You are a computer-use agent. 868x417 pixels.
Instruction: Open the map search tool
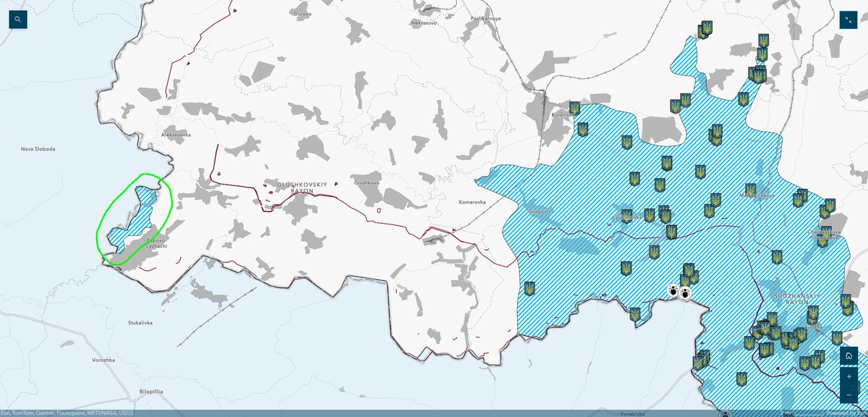pyautogui.click(x=17, y=19)
